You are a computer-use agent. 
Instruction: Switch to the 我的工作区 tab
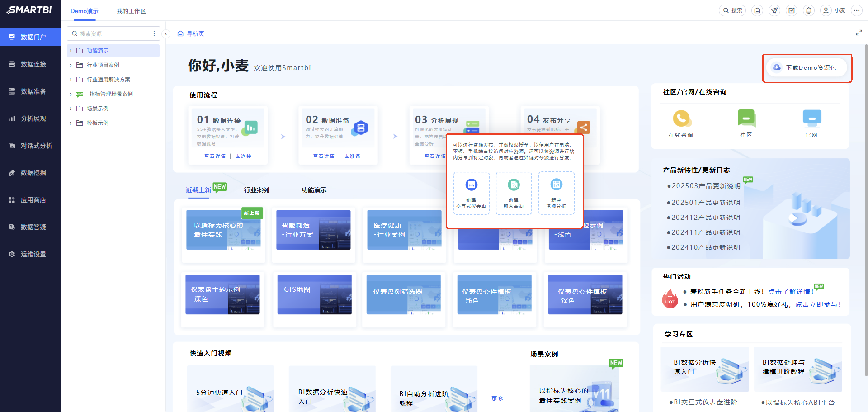click(x=131, y=11)
